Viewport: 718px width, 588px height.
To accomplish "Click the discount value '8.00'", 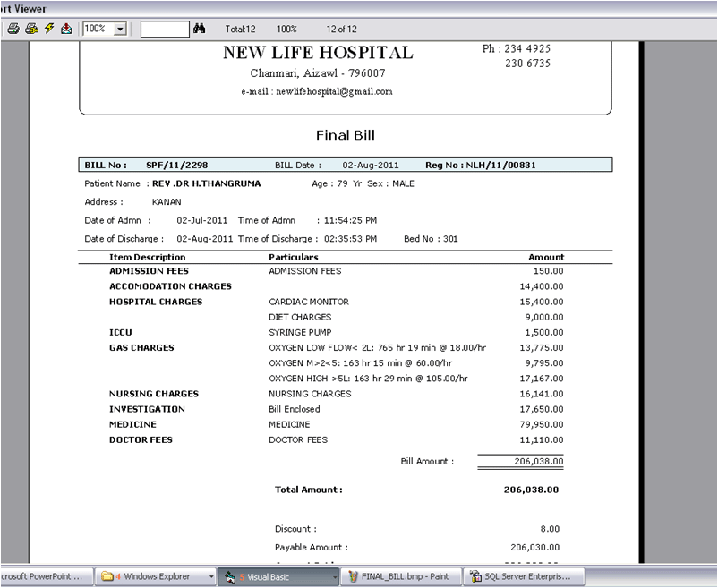I will pos(550,529).
